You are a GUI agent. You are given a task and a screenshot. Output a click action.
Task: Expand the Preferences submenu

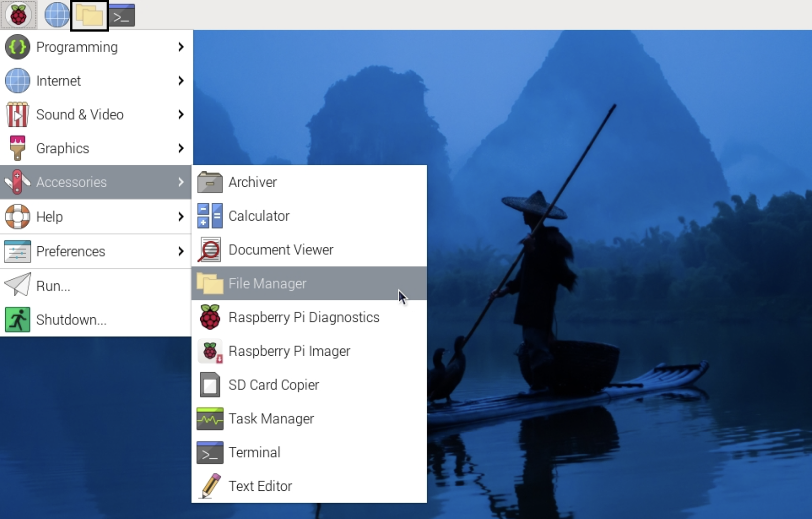[70, 252]
